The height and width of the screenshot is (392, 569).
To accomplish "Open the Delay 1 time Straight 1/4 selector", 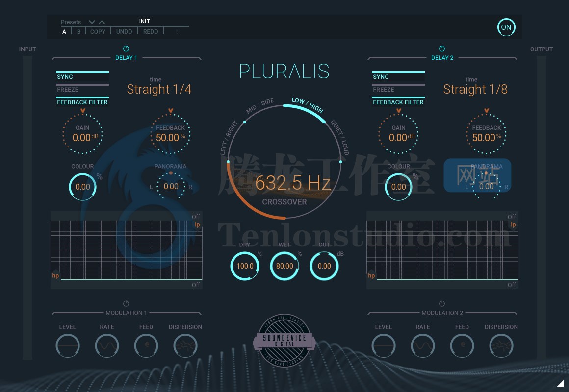I will pyautogui.click(x=159, y=89).
